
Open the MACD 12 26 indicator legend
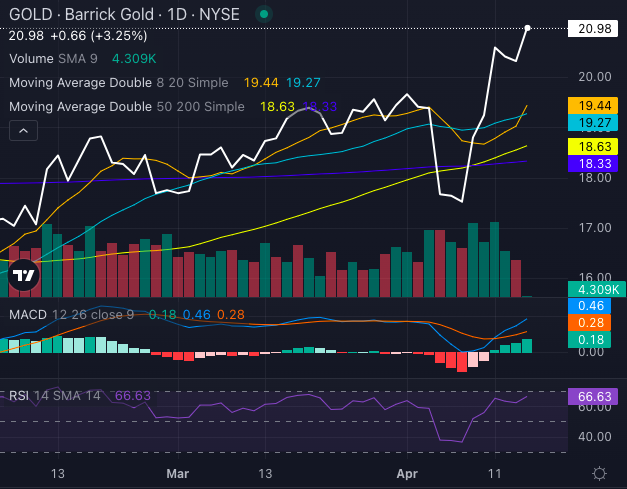(x=68, y=315)
